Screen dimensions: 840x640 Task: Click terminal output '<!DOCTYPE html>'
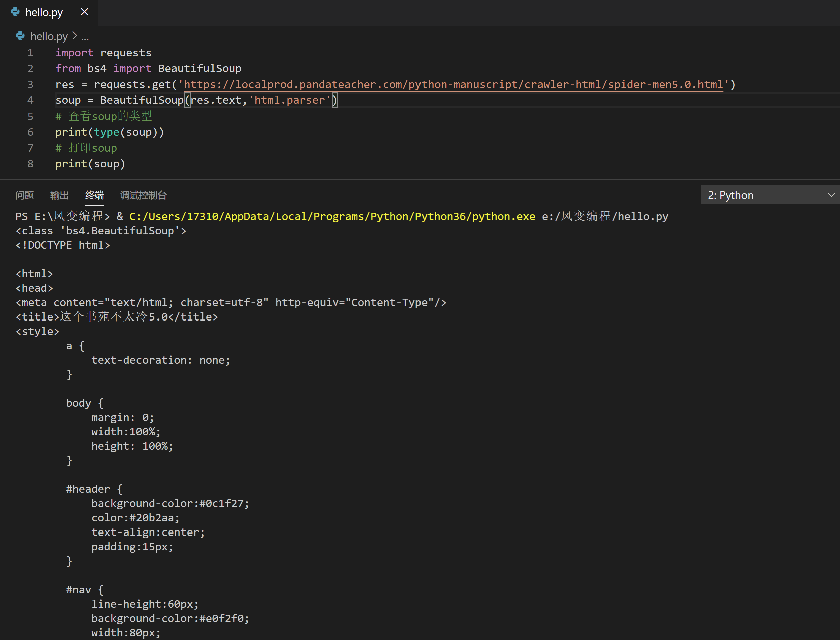[63, 245]
